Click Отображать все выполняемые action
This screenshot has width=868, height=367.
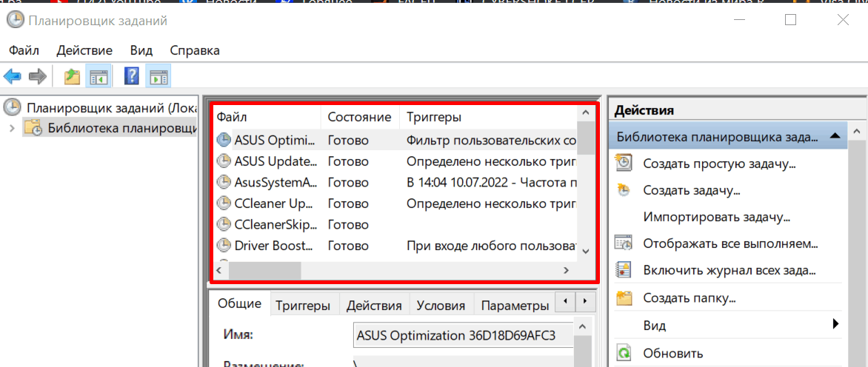point(730,243)
